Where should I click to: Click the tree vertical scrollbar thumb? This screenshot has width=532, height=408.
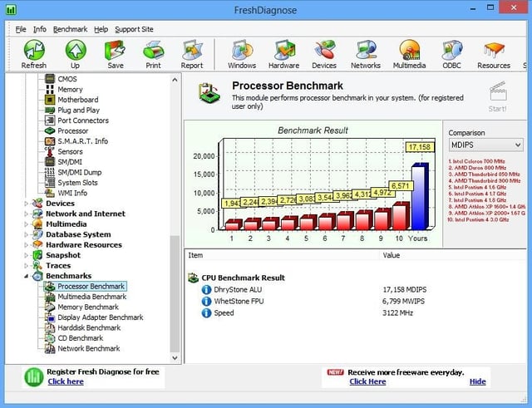pos(175,293)
